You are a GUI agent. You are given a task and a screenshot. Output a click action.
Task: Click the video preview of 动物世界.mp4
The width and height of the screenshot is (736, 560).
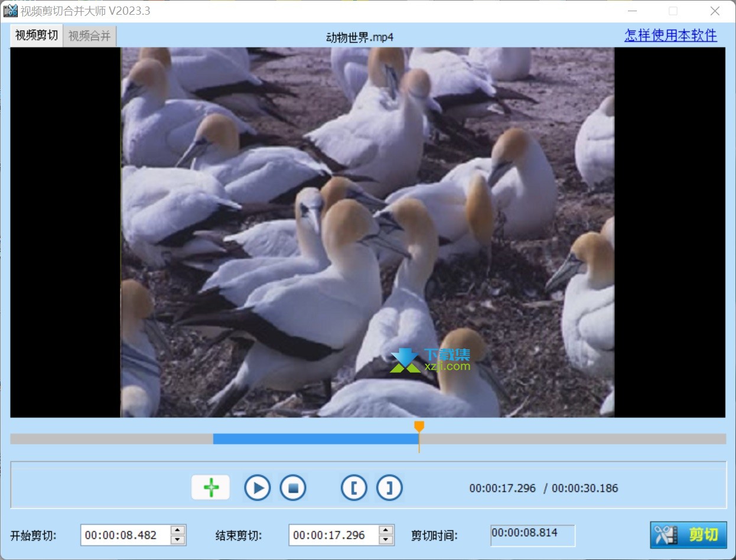coord(367,232)
